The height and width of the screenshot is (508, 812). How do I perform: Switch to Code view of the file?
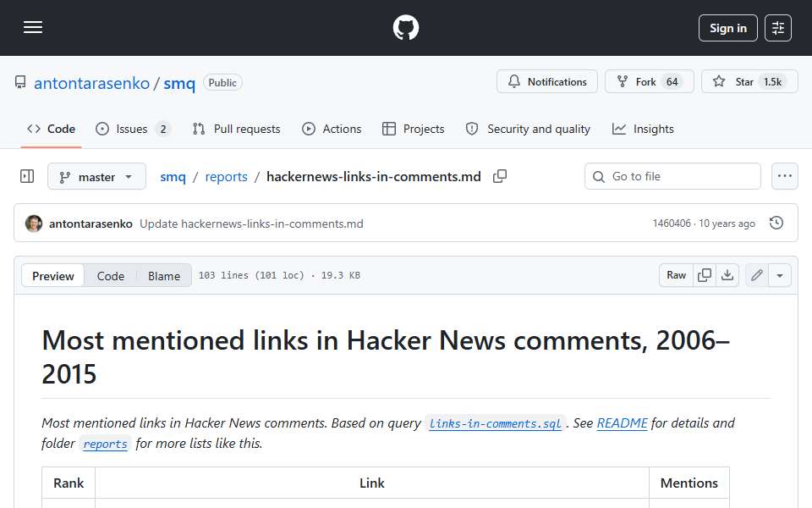tap(111, 276)
